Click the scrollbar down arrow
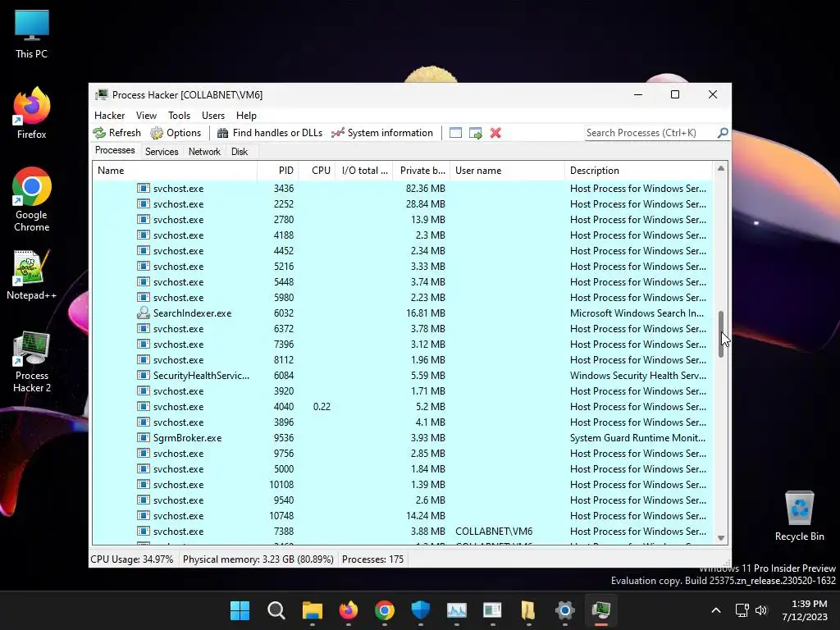 (721, 538)
